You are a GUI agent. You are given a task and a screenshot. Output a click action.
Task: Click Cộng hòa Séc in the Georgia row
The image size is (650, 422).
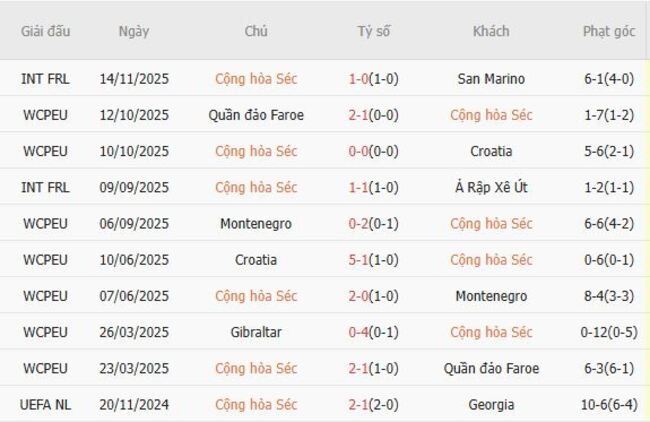[256, 405]
